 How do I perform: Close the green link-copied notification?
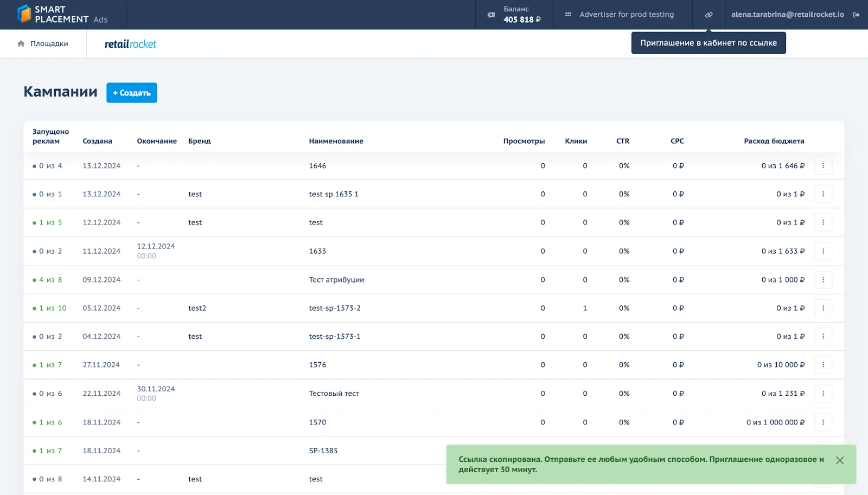[x=840, y=460]
